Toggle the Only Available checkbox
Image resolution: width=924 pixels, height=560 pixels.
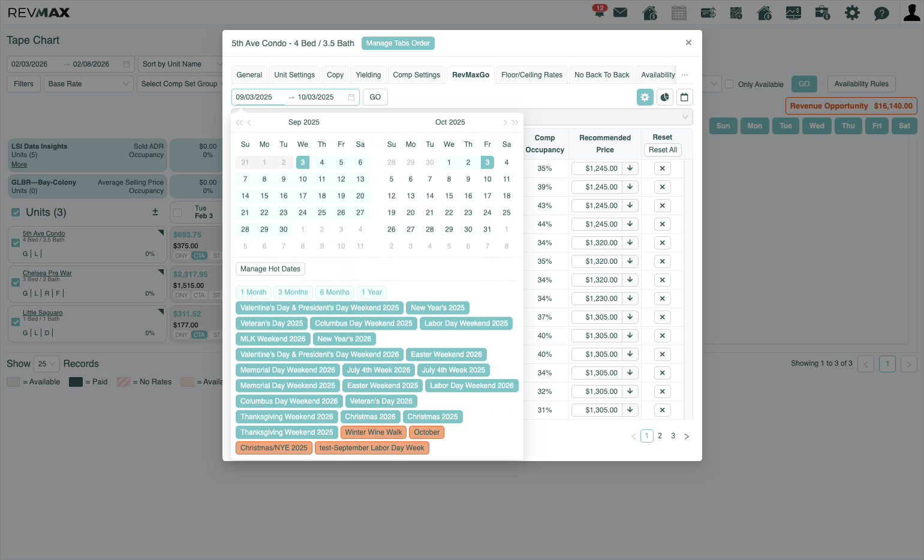point(729,84)
